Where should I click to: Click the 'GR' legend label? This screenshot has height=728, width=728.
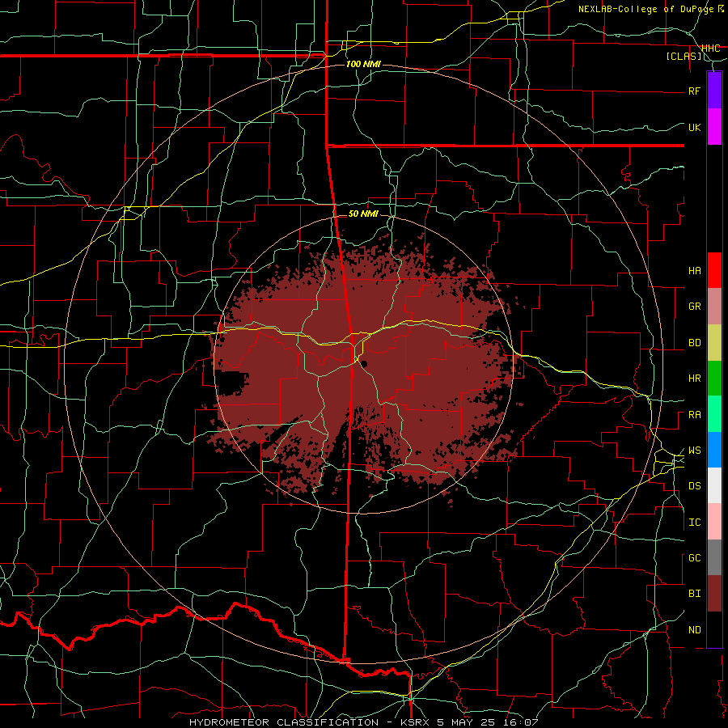tap(694, 307)
